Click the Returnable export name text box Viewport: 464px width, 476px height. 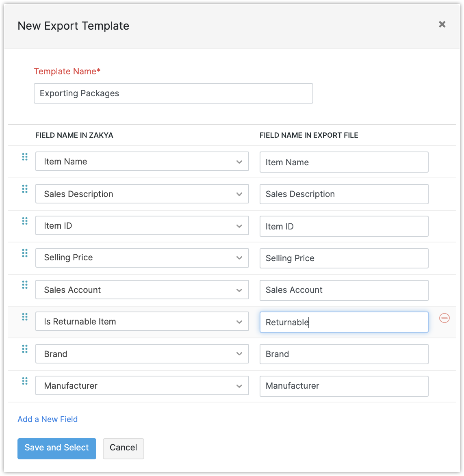click(344, 322)
